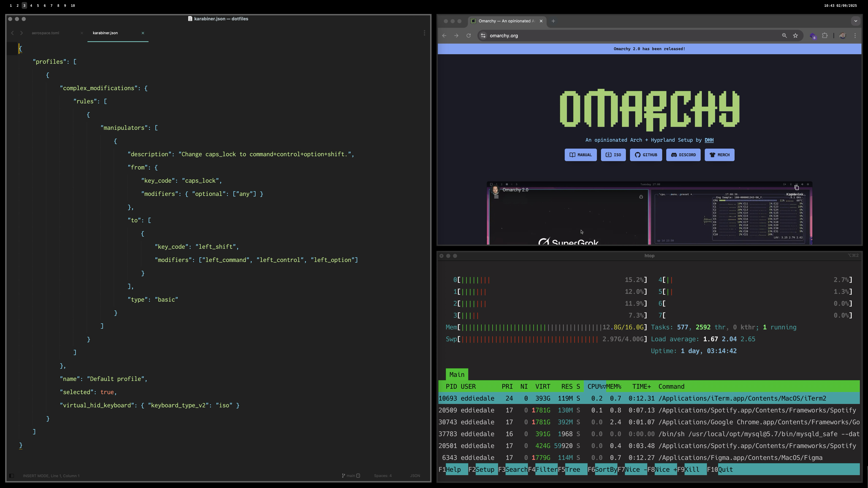This screenshot has height=488, width=868.
Task: Open a new Chrome tab
Action: click(553, 21)
